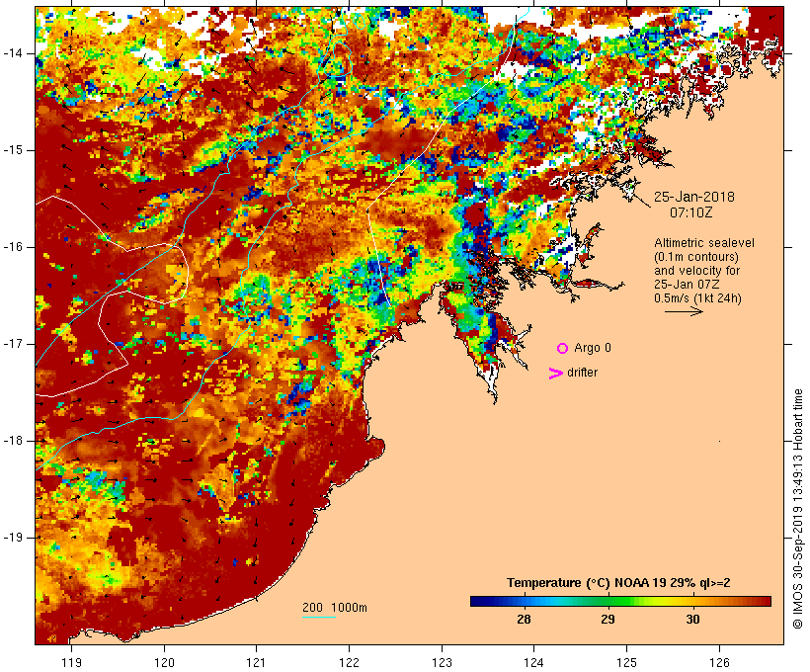Click the cyan 200m depth contour legend line
Viewport: 810px width, 672px height.
pyautogui.click(x=319, y=617)
